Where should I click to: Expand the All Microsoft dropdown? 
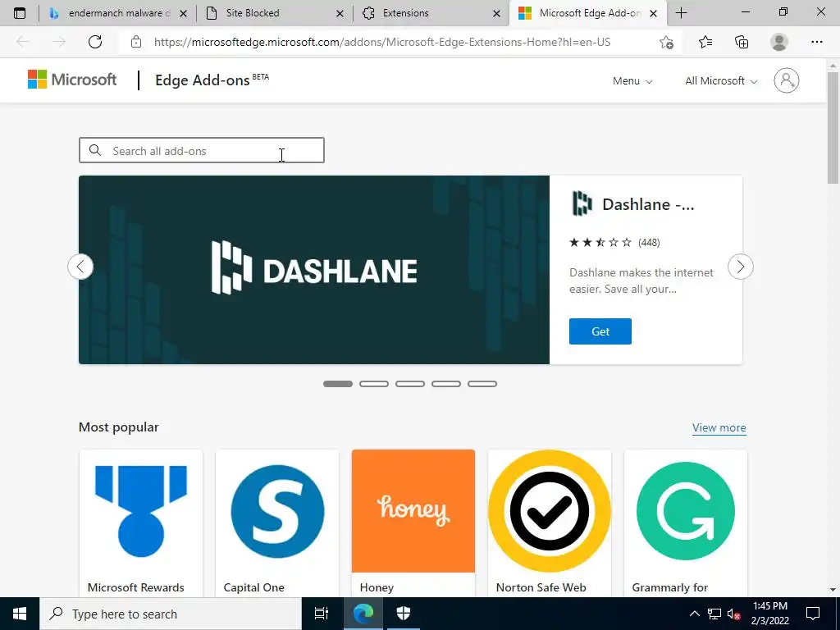(x=721, y=81)
